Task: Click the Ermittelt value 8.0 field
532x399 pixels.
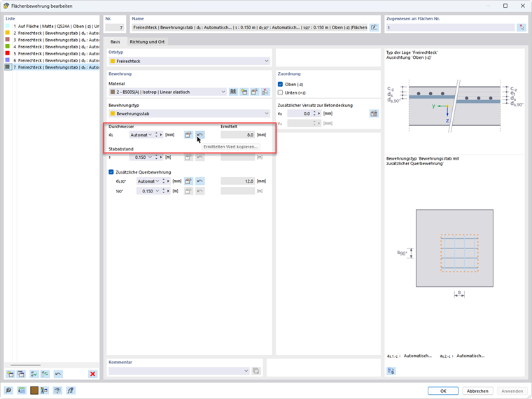Action: 237,134
